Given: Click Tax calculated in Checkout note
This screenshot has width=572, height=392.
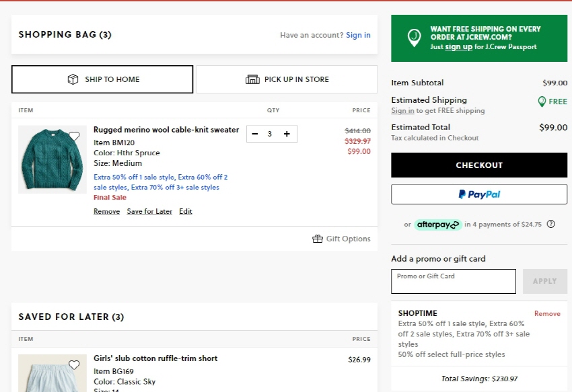Looking at the screenshot, I should click(x=435, y=138).
